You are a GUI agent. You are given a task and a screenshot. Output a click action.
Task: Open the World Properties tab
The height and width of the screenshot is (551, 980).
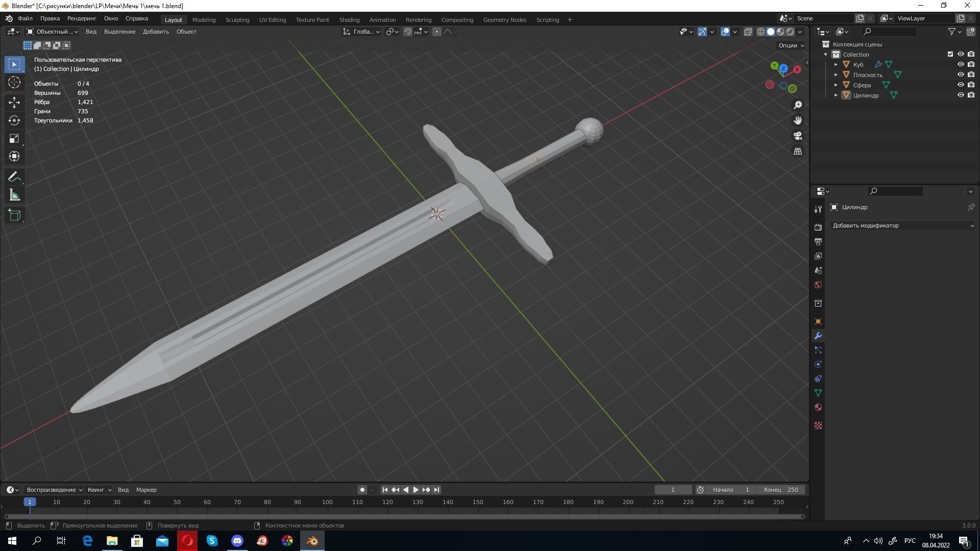818,285
